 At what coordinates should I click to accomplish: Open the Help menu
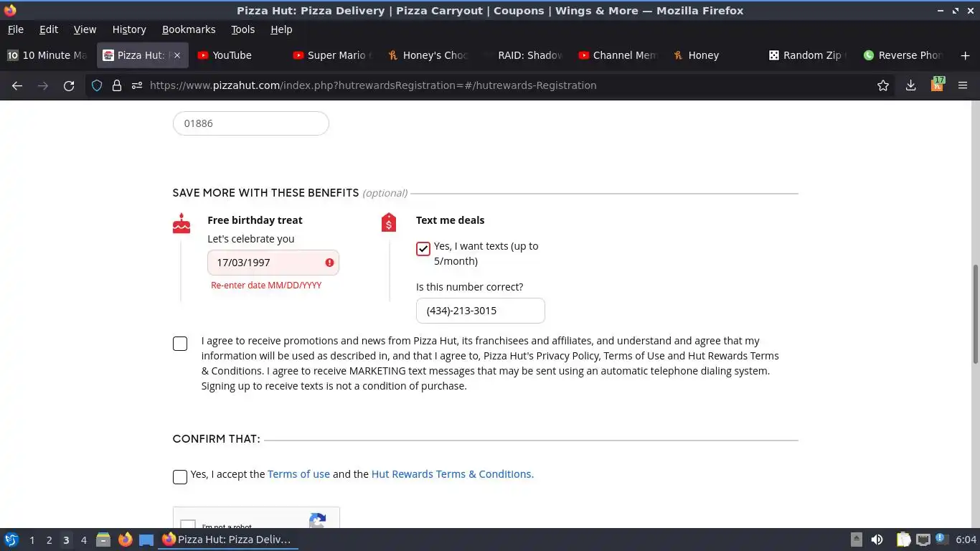(281, 29)
